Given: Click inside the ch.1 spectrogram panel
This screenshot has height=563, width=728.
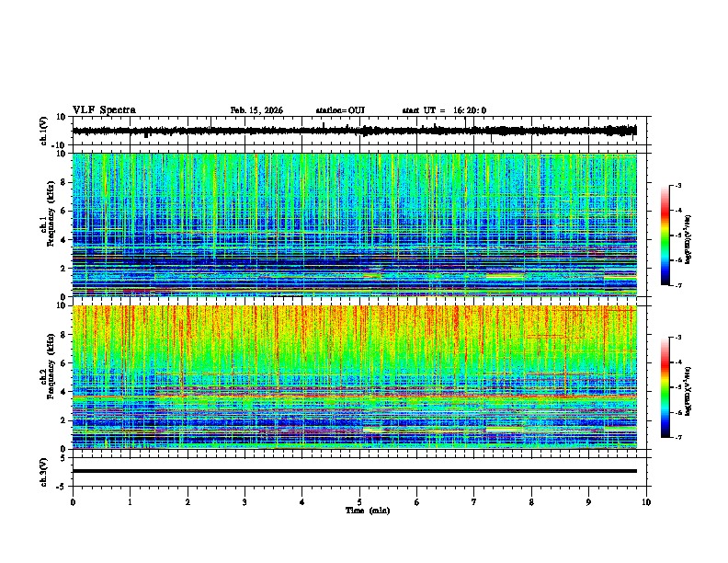Looking at the screenshot, I should [x=355, y=224].
